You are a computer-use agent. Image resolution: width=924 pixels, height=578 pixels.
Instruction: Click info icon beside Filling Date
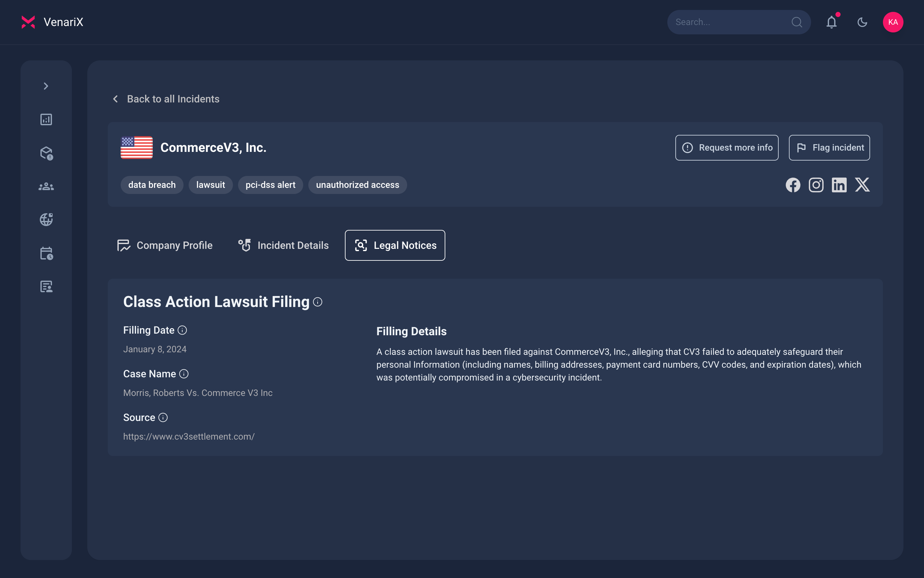point(183,330)
